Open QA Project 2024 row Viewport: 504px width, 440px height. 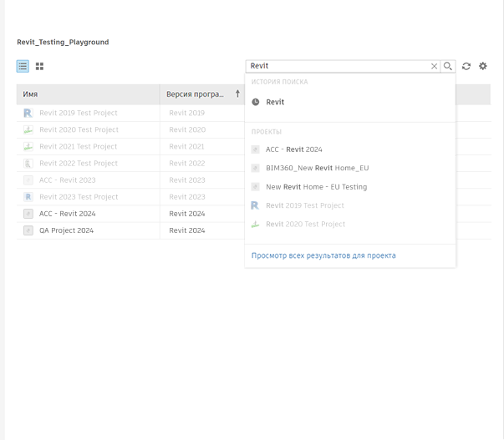coord(66,230)
